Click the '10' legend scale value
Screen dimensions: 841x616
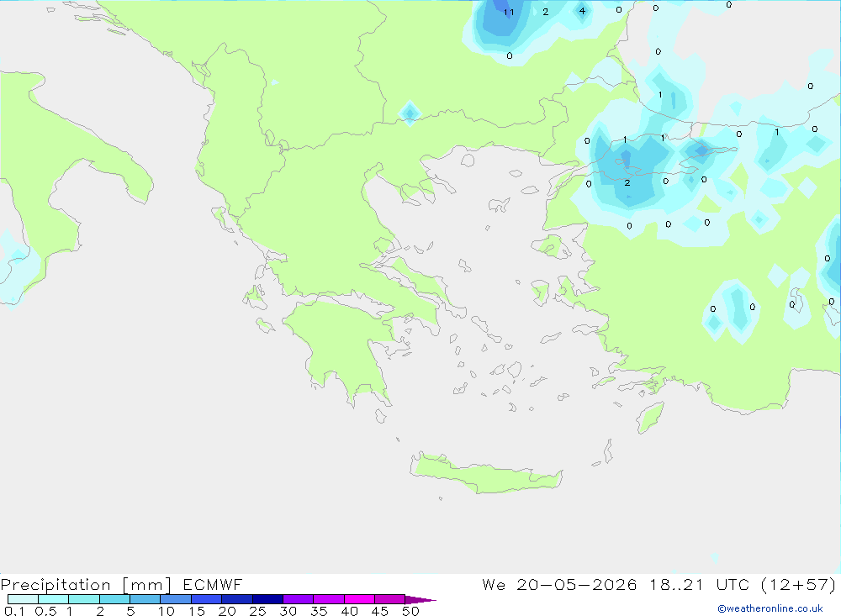pos(167,611)
